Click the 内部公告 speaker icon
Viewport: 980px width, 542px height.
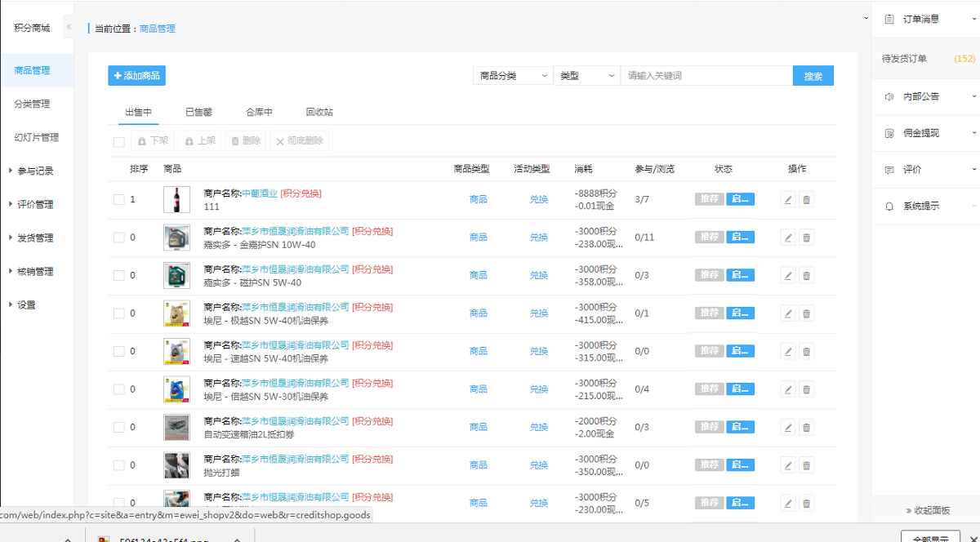889,96
